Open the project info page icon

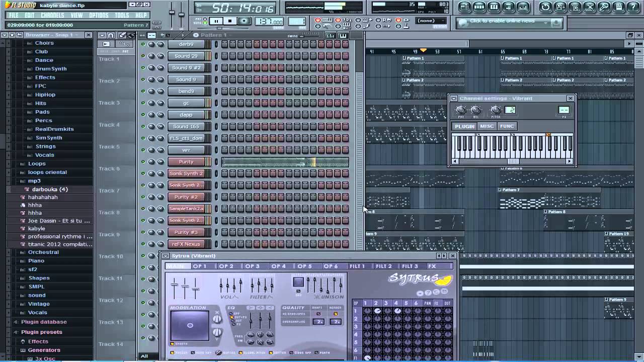tap(618, 7)
